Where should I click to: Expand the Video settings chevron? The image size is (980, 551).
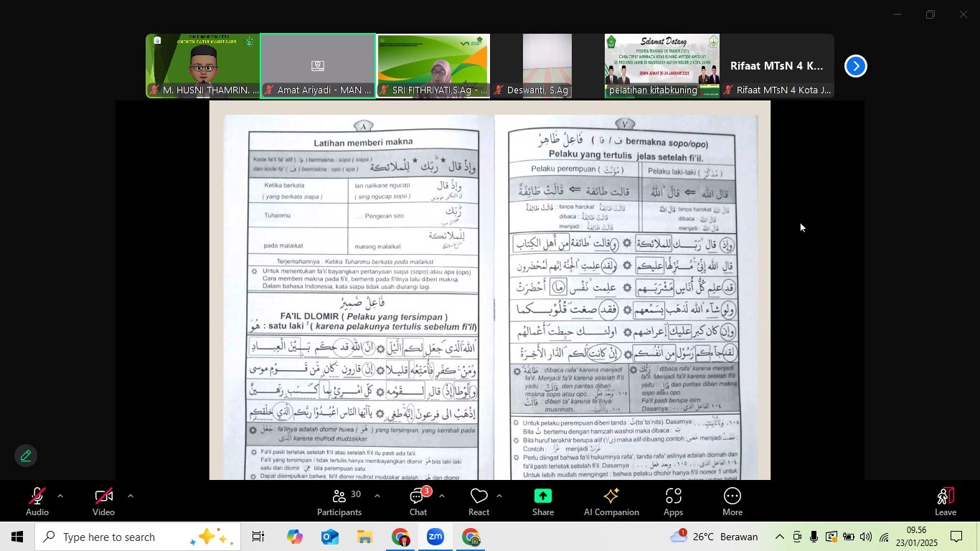point(130,495)
